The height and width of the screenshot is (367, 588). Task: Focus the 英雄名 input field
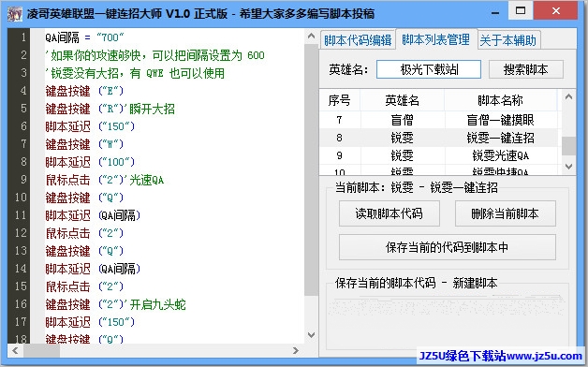tap(429, 69)
